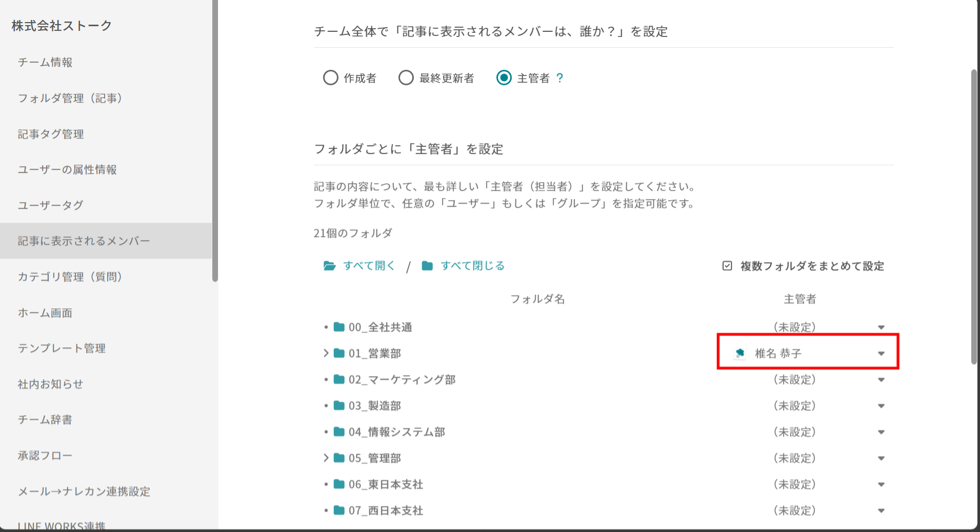
Task: Click the folder icon of 07_西日本支社
Action: (x=339, y=510)
